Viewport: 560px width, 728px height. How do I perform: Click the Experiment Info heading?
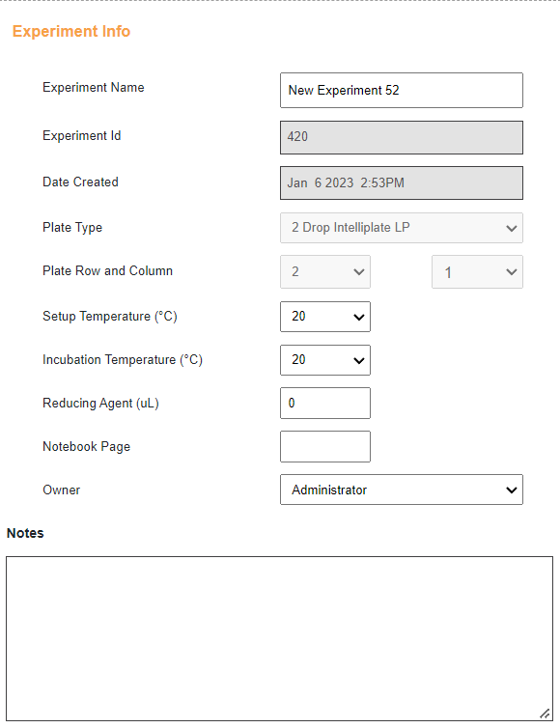point(71,31)
